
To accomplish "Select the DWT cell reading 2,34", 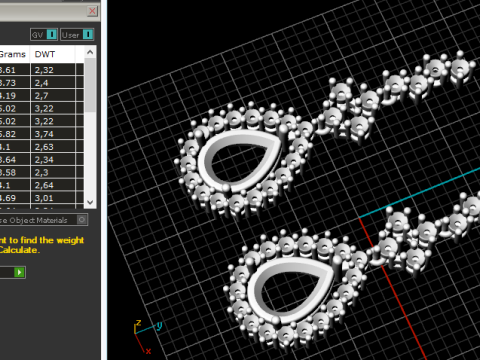I will [x=53, y=160].
